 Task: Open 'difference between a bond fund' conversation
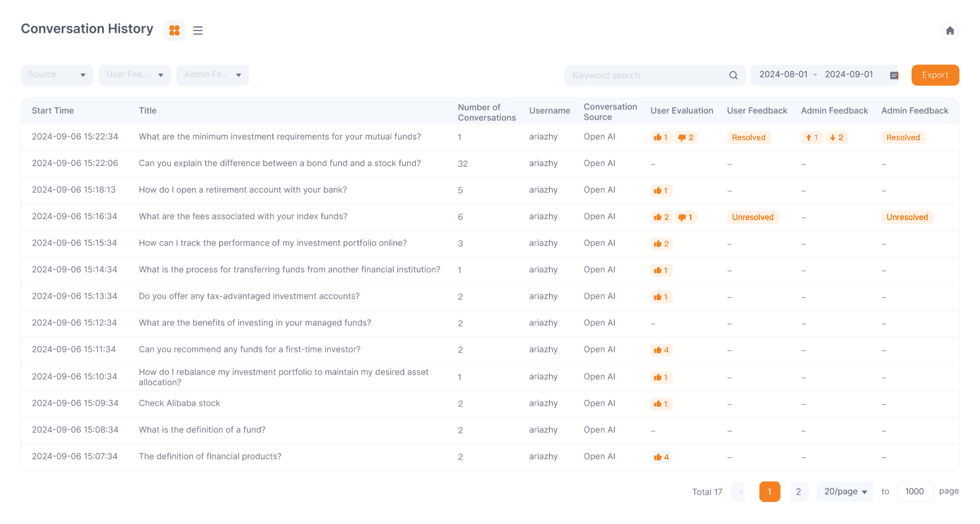280,164
